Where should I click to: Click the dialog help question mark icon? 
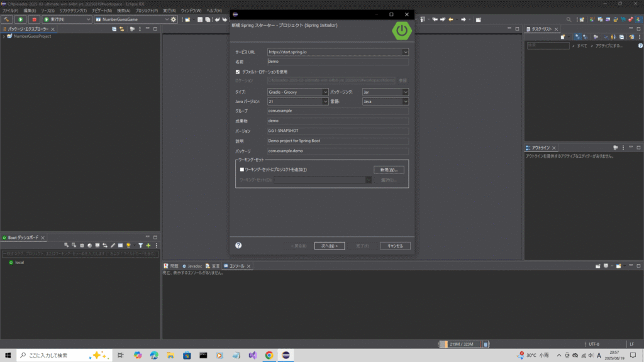coord(238,246)
